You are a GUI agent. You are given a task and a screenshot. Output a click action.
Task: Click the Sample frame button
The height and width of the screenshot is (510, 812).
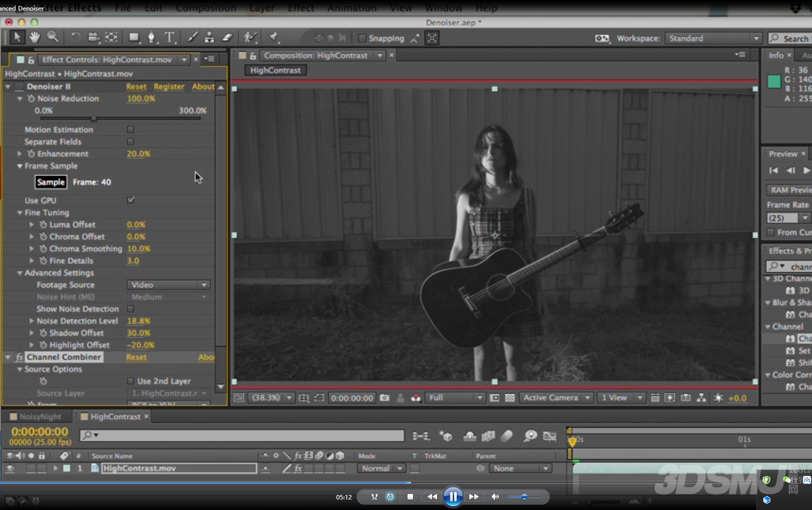[51, 182]
